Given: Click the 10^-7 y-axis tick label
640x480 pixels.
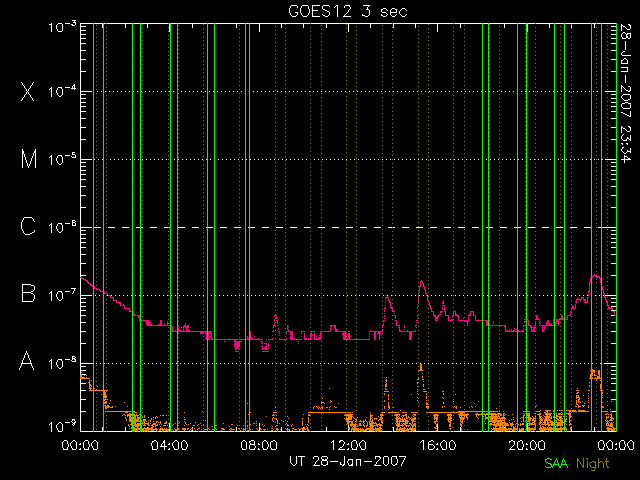Looking at the screenshot, I should click(62, 295).
